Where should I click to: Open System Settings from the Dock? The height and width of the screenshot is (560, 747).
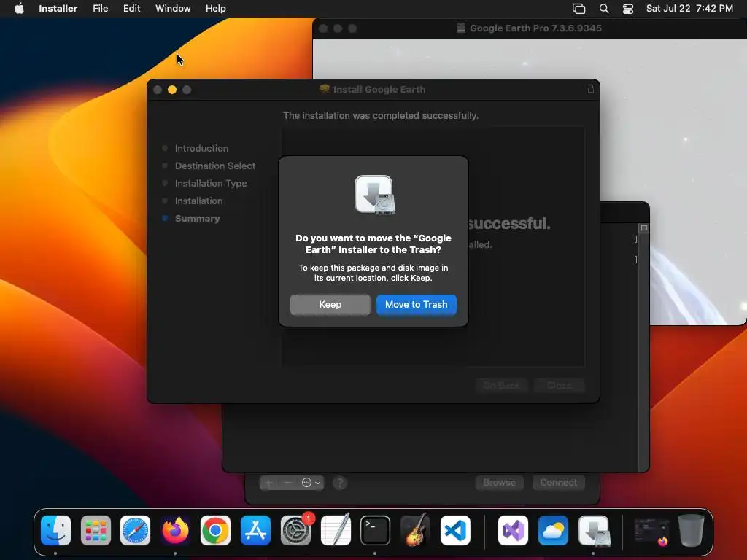[295, 530]
